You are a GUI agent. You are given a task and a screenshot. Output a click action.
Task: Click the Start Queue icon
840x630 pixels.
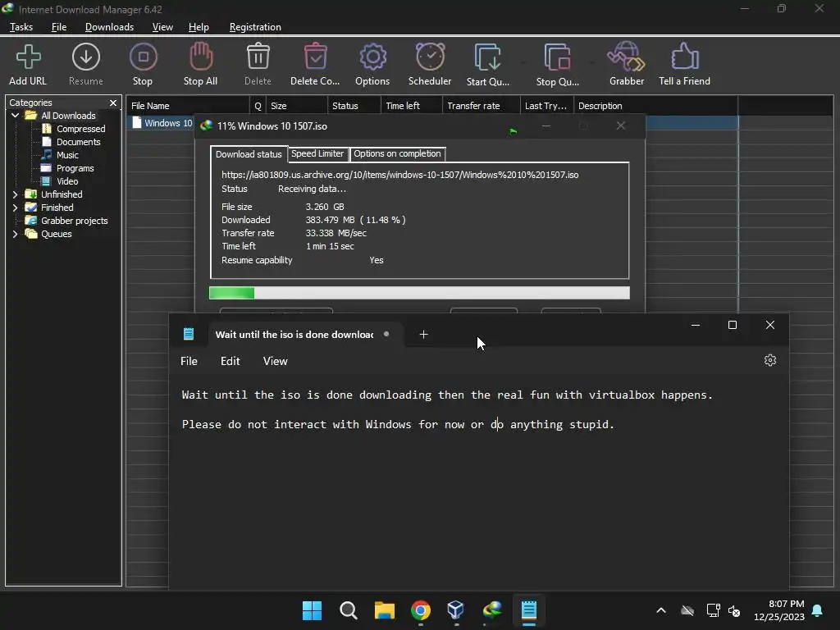(487, 57)
